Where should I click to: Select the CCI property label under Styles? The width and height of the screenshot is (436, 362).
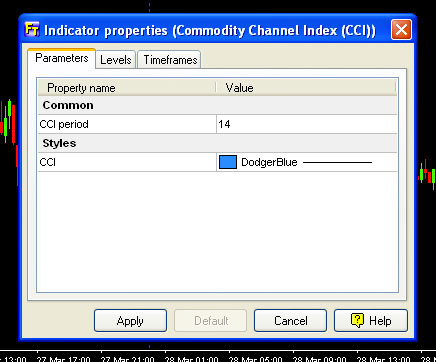pos(47,162)
